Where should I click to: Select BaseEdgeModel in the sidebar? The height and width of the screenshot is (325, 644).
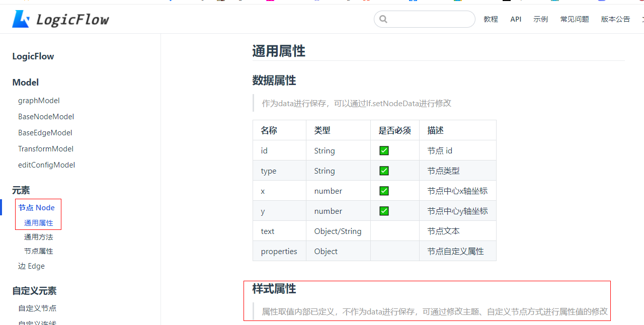click(x=45, y=132)
